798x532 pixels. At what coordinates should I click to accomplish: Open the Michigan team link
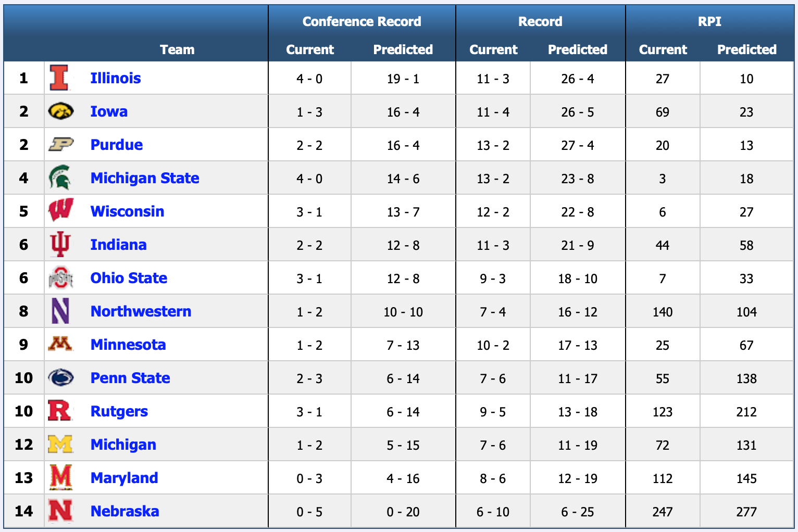[x=123, y=445]
